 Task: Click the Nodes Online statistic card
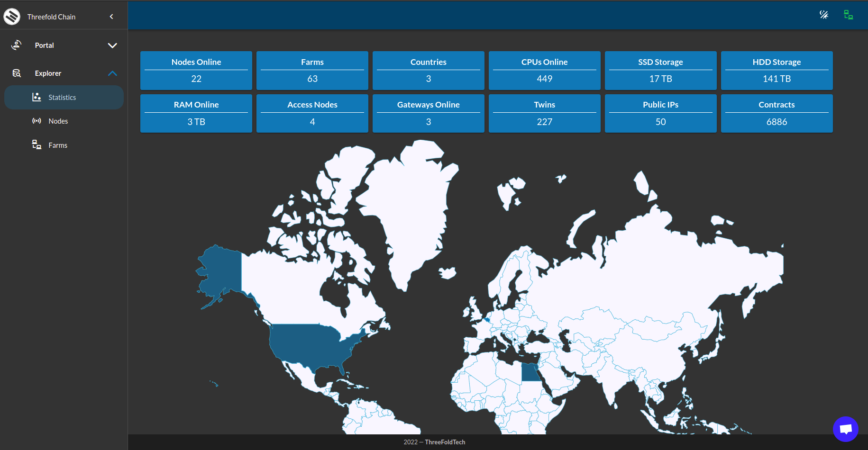click(196, 71)
